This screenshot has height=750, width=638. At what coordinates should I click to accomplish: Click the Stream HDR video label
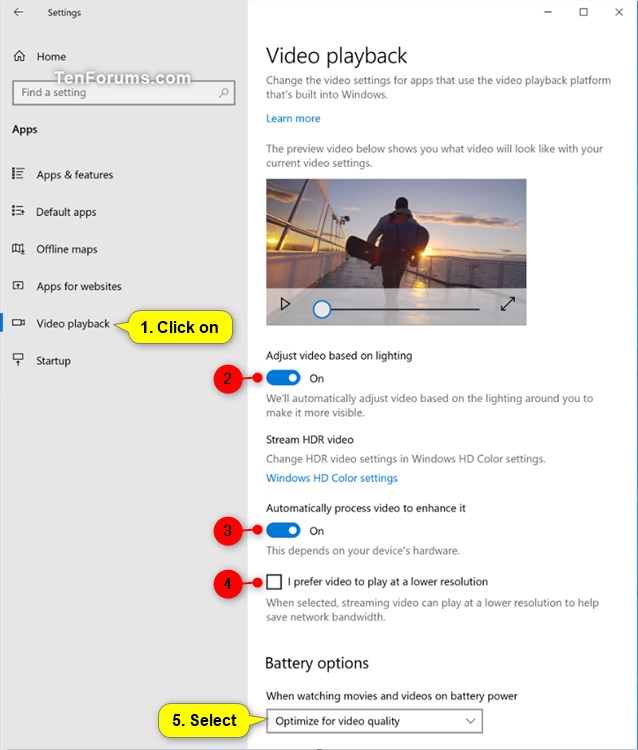pyautogui.click(x=310, y=440)
